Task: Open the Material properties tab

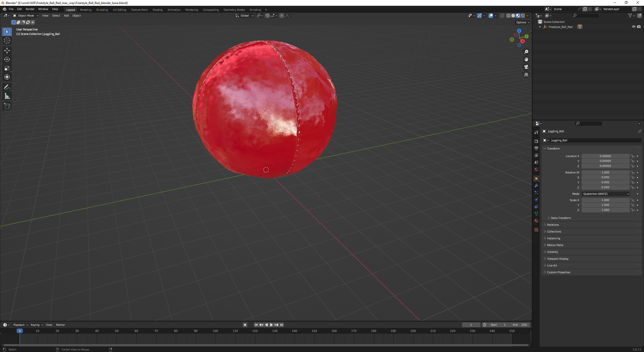Action: tap(536, 221)
